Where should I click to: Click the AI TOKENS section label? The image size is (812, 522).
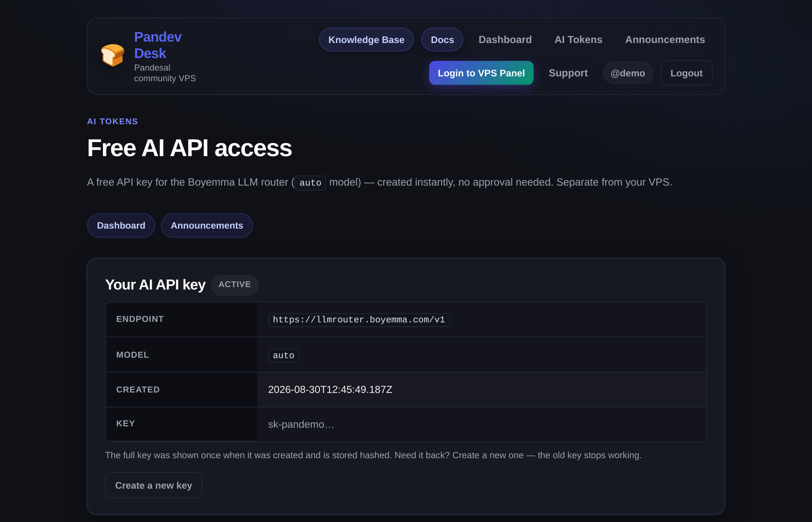point(113,121)
